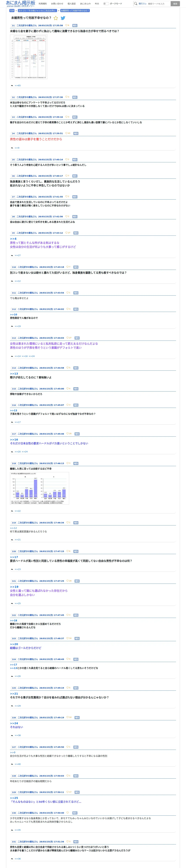Click the heart icon on post 6
Image resolution: width=186 pixels, height=868 pixels.
66,176
